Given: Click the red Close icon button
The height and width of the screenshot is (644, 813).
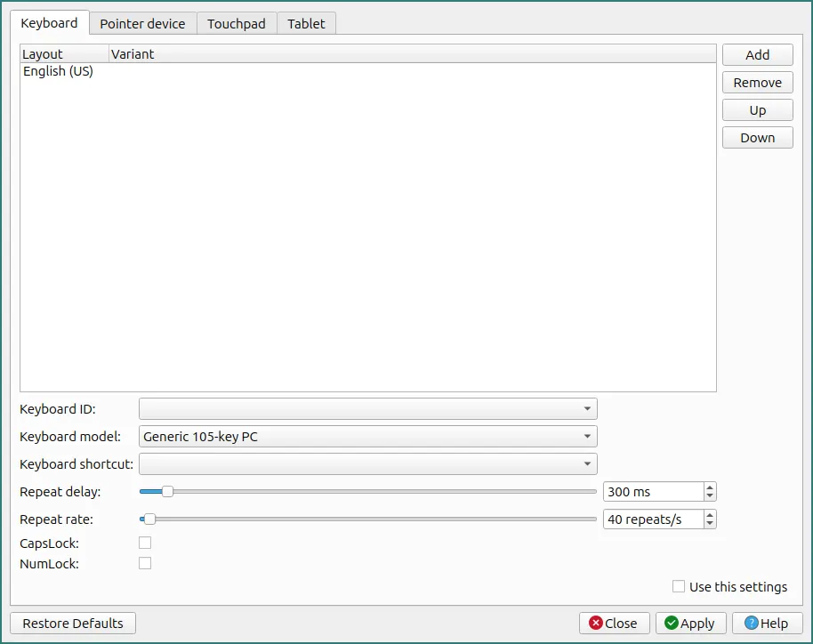Looking at the screenshot, I should coord(596,623).
